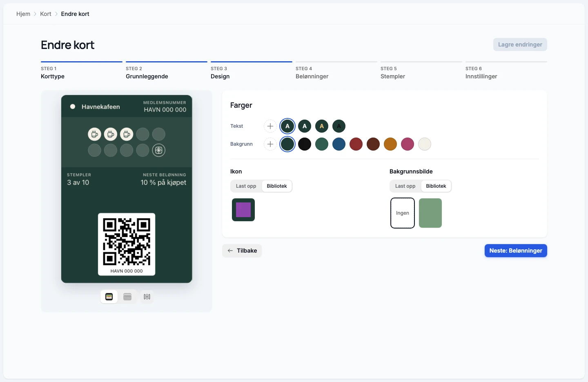The height and width of the screenshot is (382, 588).
Task: Pick the brown background color swatch
Action: [x=373, y=144]
